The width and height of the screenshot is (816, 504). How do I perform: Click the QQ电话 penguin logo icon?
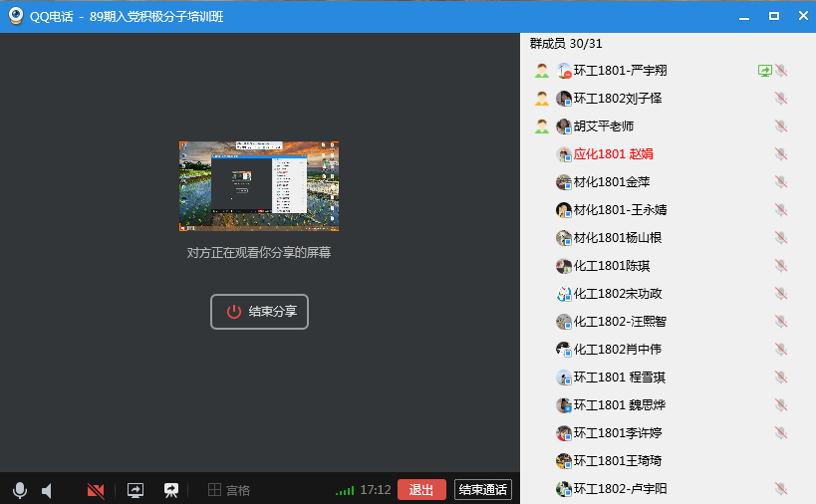pyautogui.click(x=15, y=16)
